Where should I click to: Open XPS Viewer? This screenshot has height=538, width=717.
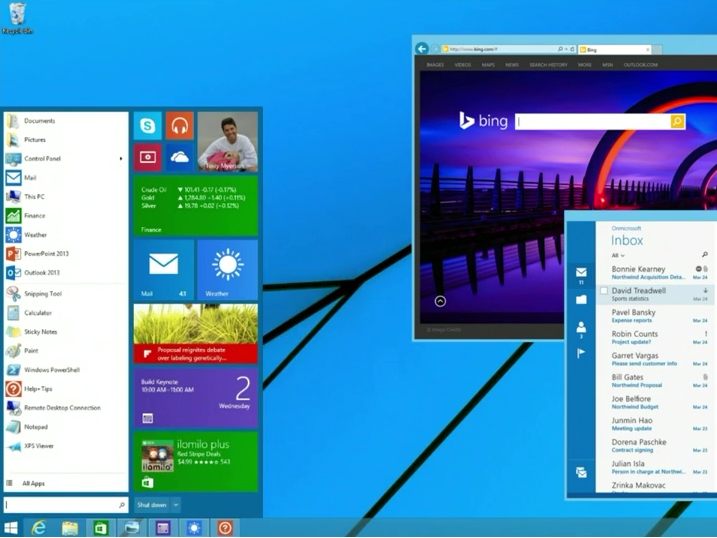65,446
